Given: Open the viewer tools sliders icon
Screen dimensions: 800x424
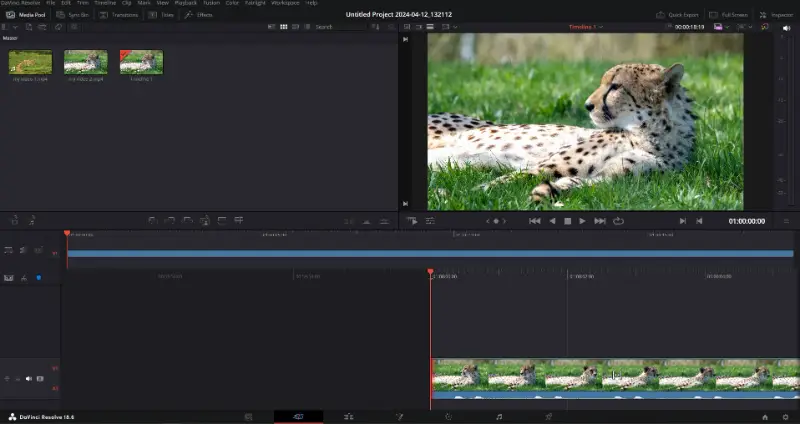Looking at the screenshot, I should point(430,221).
